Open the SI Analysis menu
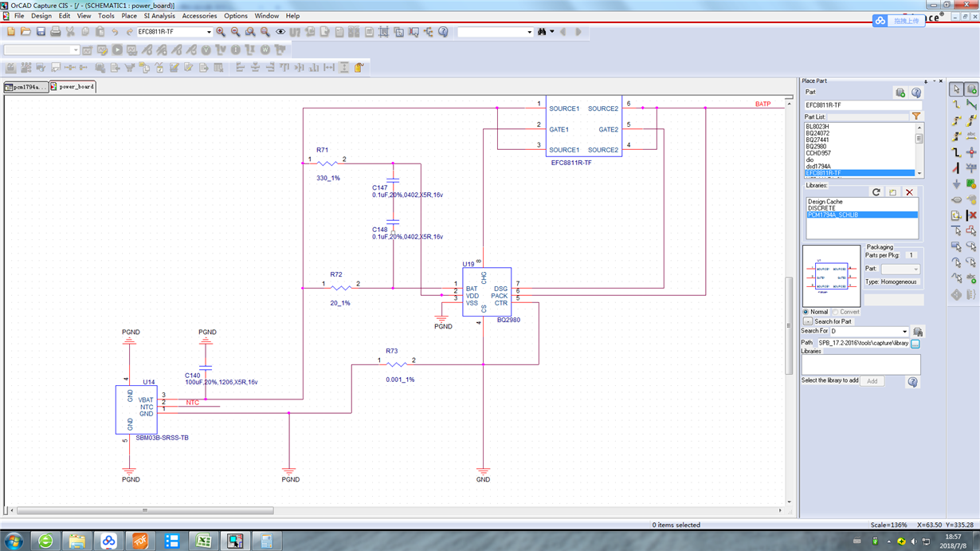The width and height of the screenshot is (980, 551). pyautogui.click(x=159, y=16)
